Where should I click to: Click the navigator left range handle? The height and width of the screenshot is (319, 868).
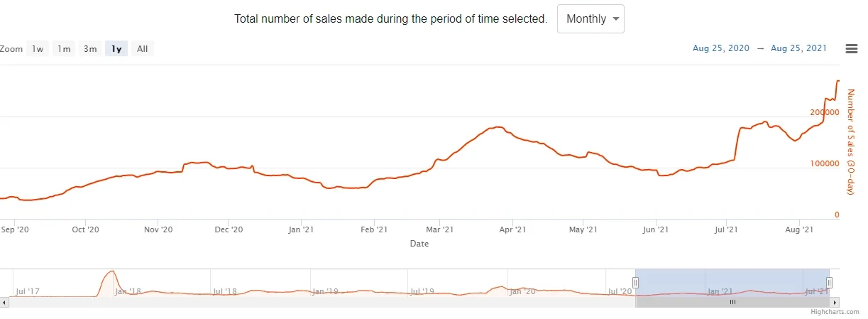click(x=635, y=282)
